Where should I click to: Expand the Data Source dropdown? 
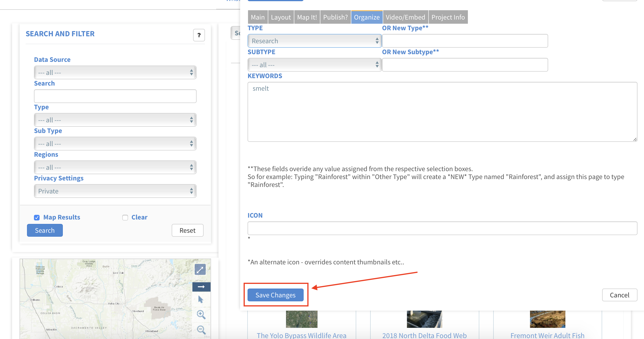pyautogui.click(x=115, y=73)
